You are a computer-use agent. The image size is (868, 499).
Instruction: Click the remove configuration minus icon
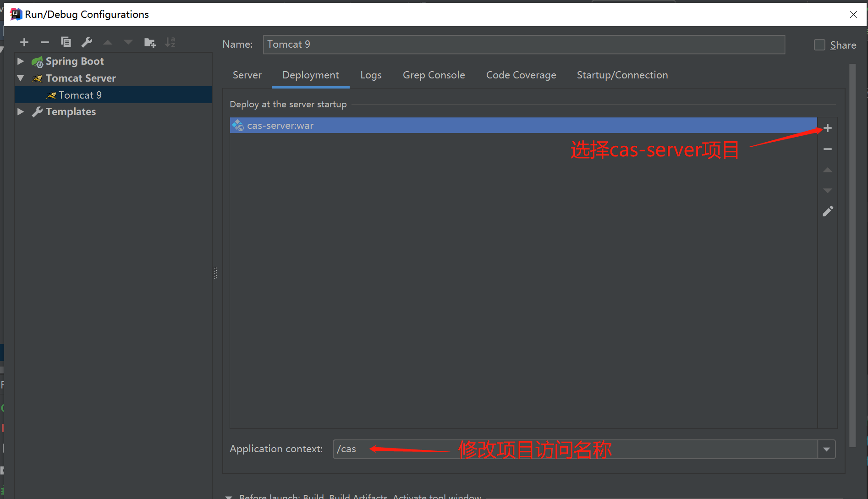coord(44,43)
